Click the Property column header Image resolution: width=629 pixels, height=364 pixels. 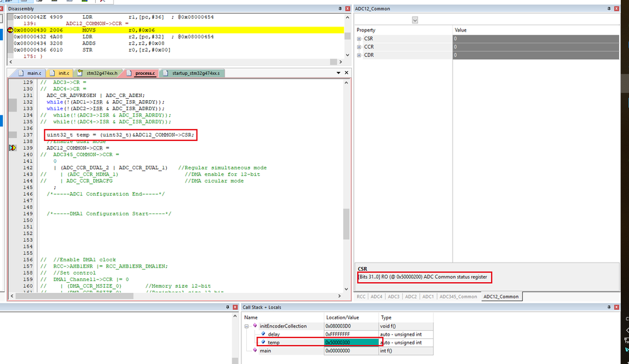(404, 30)
